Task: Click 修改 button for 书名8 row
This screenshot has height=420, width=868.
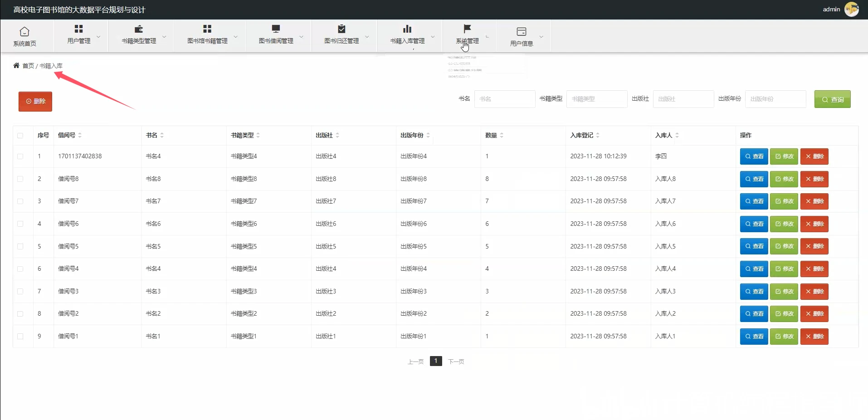Action: point(784,179)
